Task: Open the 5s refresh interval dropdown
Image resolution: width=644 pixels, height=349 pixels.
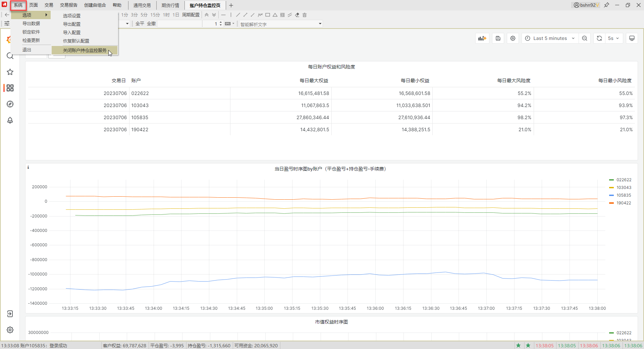Action: (x=613, y=38)
